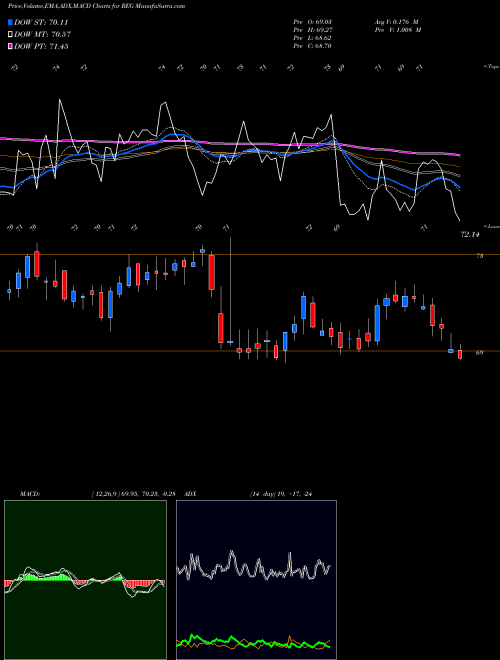Click the 73 price axis label
The width and height of the screenshot is (500, 660).
pyautogui.click(x=480, y=255)
